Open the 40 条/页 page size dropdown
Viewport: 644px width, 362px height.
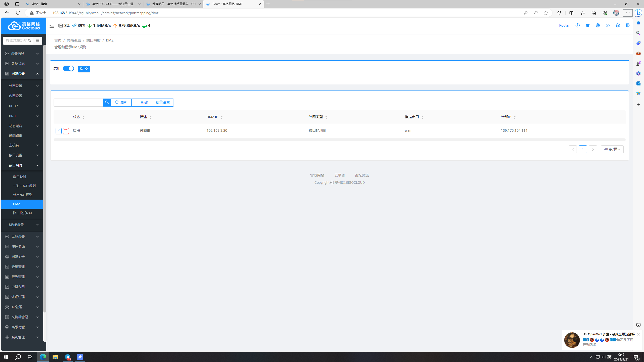point(612,149)
